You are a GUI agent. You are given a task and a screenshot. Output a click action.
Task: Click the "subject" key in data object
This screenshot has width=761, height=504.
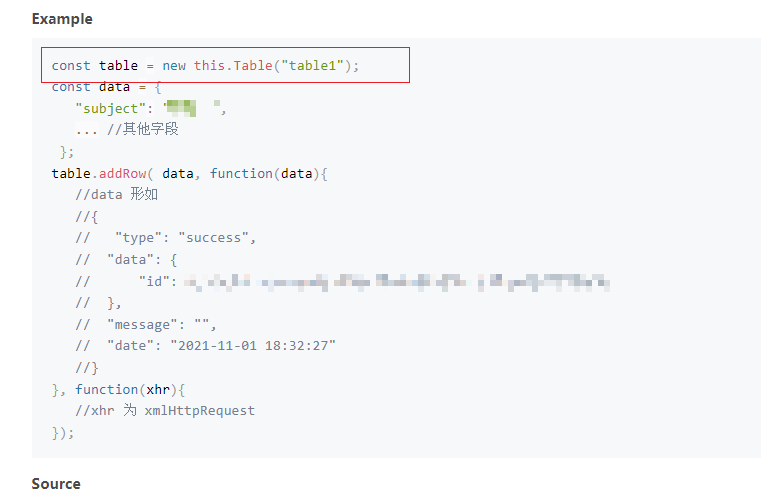click(x=110, y=109)
